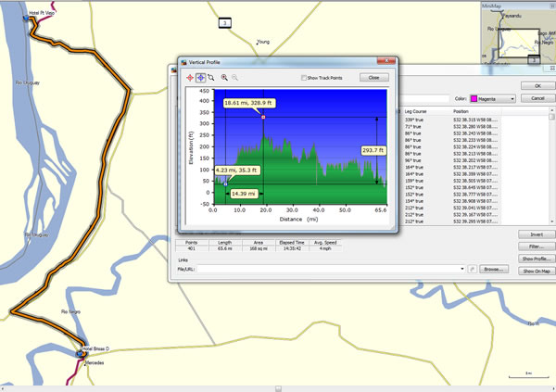Click the Mercedes town label on map

[95, 363]
